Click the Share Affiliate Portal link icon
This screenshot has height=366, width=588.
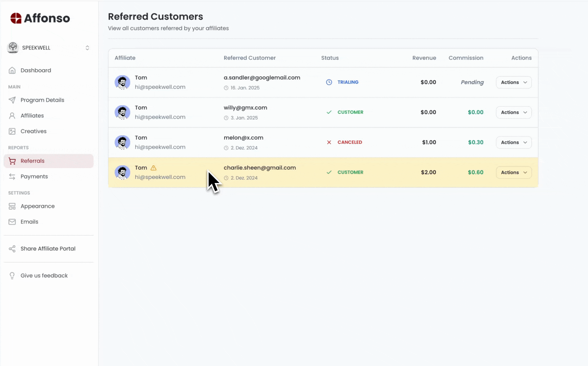pyautogui.click(x=12, y=248)
